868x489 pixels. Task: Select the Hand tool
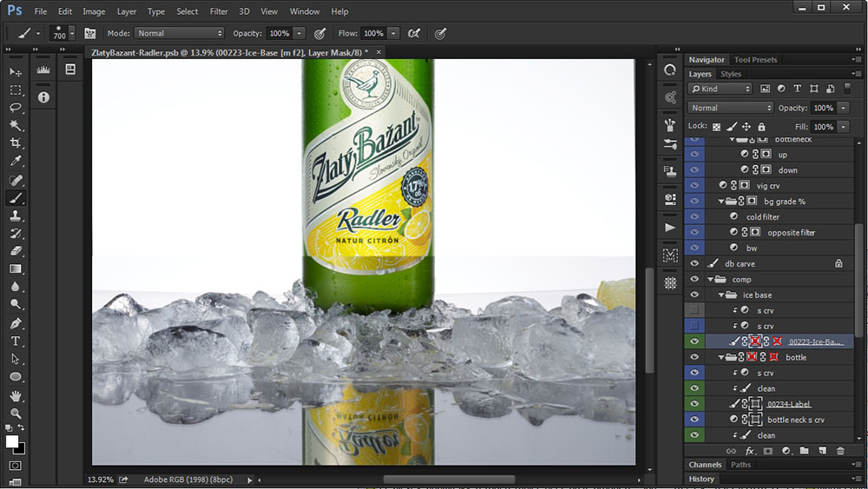click(x=16, y=395)
